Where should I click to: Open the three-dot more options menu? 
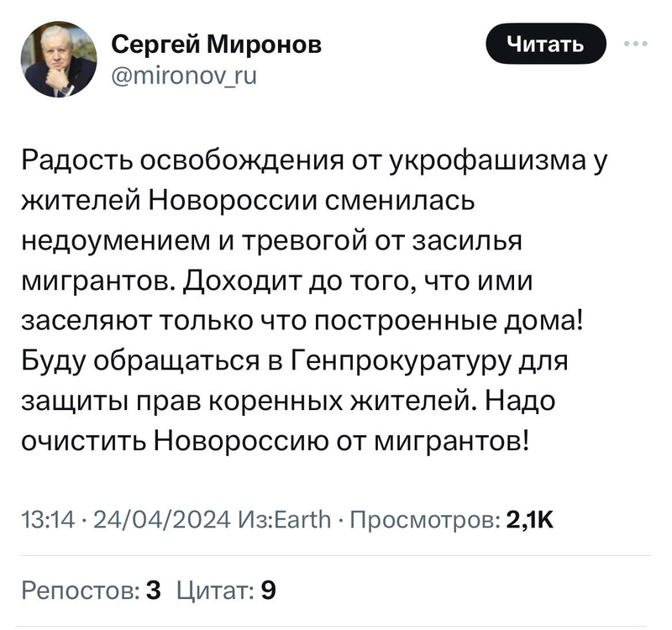[637, 45]
